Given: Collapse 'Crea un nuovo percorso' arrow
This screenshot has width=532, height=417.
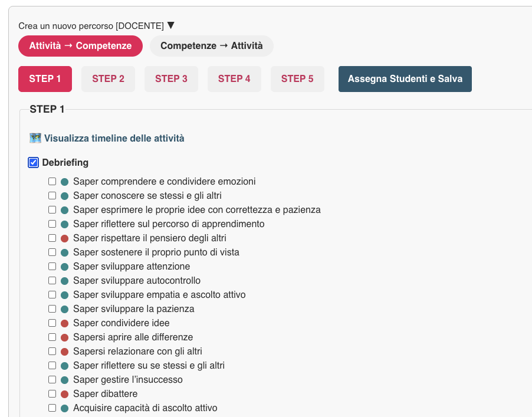Looking at the screenshot, I should 171,25.
